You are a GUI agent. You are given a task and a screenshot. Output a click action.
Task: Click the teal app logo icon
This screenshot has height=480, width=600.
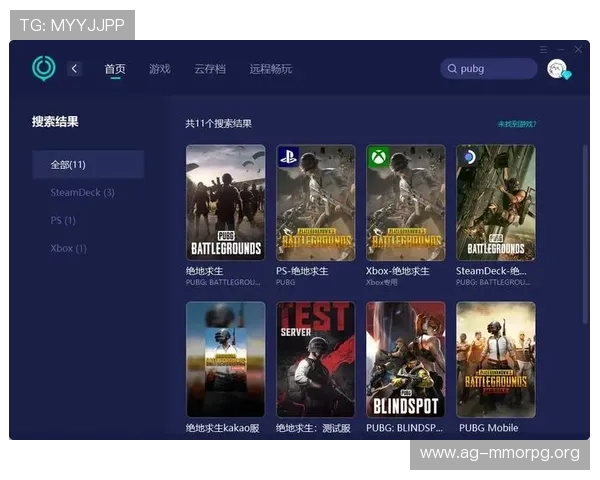point(44,68)
